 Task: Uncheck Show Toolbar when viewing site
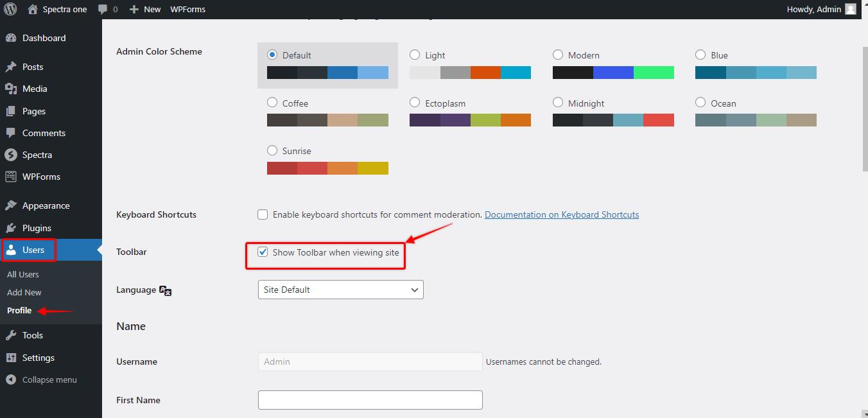(263, 252)
